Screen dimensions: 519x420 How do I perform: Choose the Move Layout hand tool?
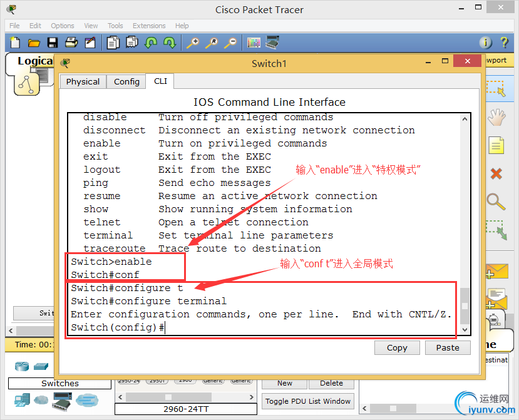pos(497,117)
